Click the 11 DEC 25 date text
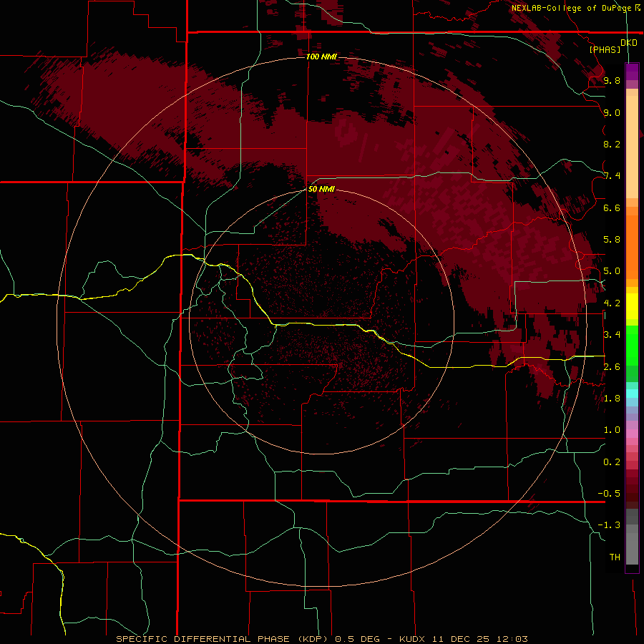 (462, 639)
